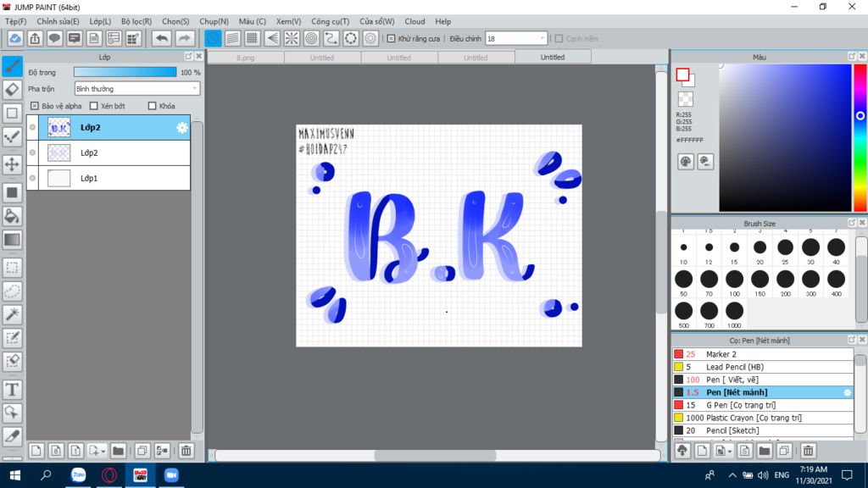Adjust the 'Độ trong' opacity slider

[x=125, y=72]
